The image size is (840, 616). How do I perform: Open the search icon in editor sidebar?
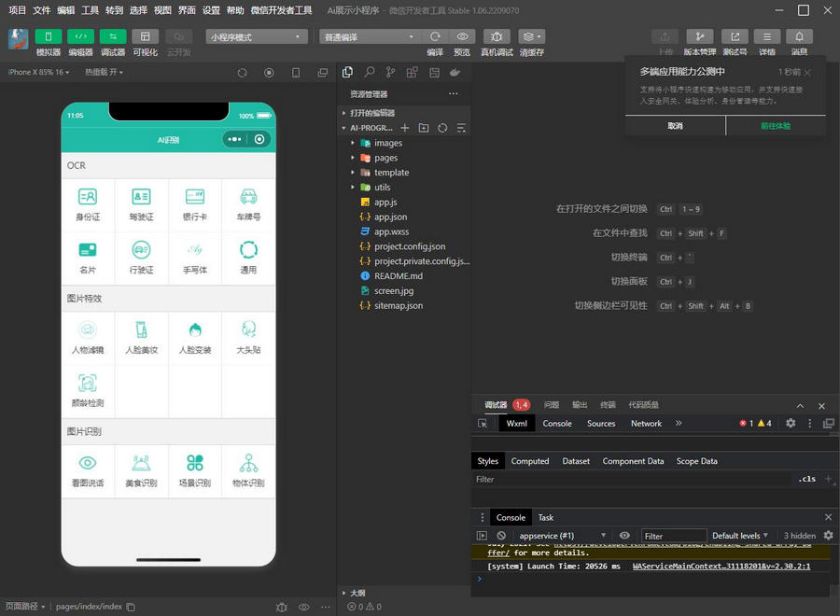tap(370, 72)
